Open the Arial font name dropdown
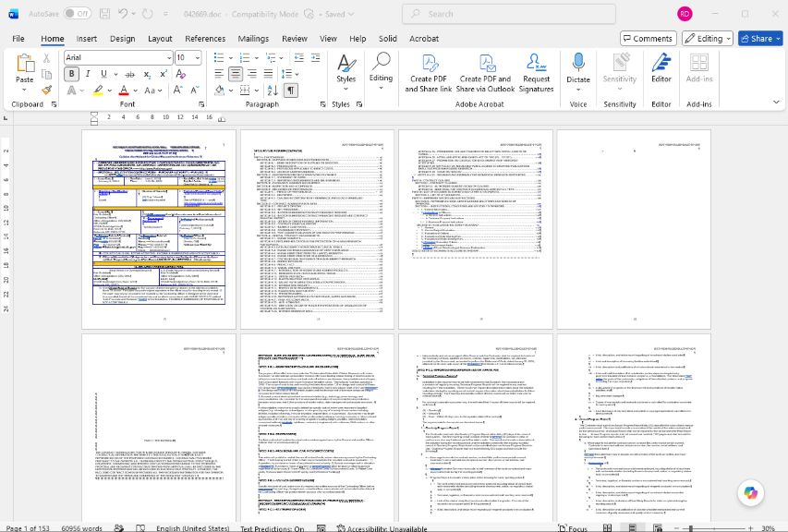788x532 pixels. coord(169,58)
